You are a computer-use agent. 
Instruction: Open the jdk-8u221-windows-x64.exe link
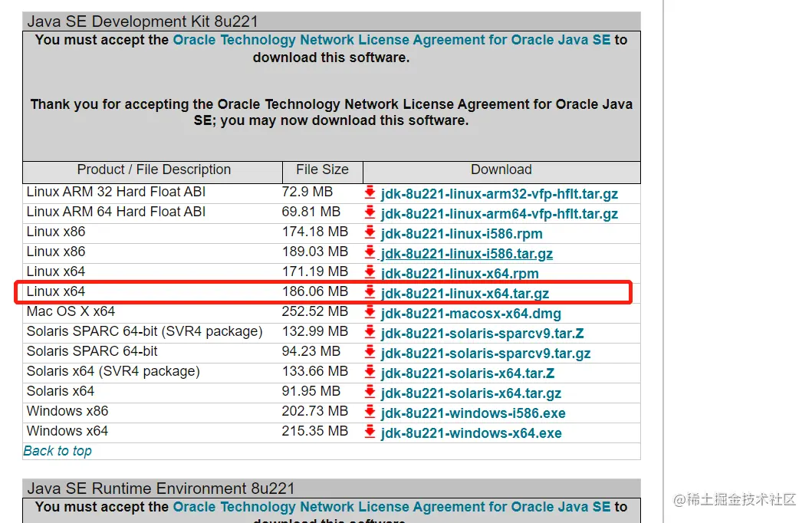coord(472,433)
